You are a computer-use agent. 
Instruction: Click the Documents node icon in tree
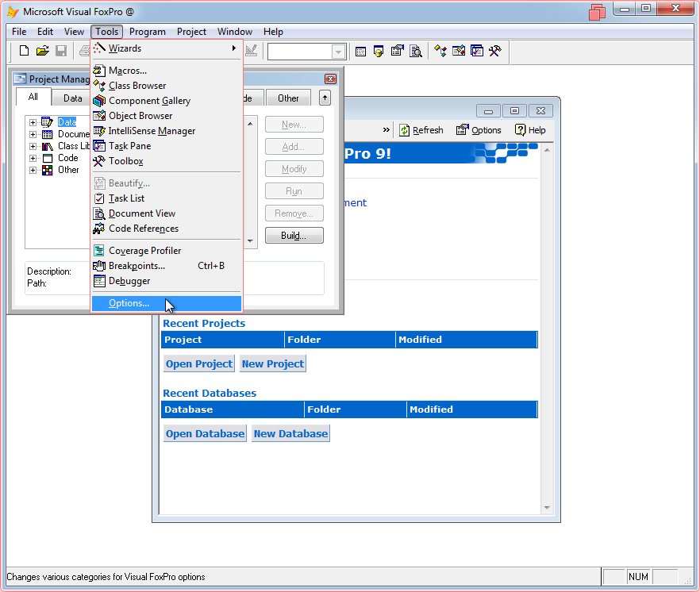coord(47,134)
